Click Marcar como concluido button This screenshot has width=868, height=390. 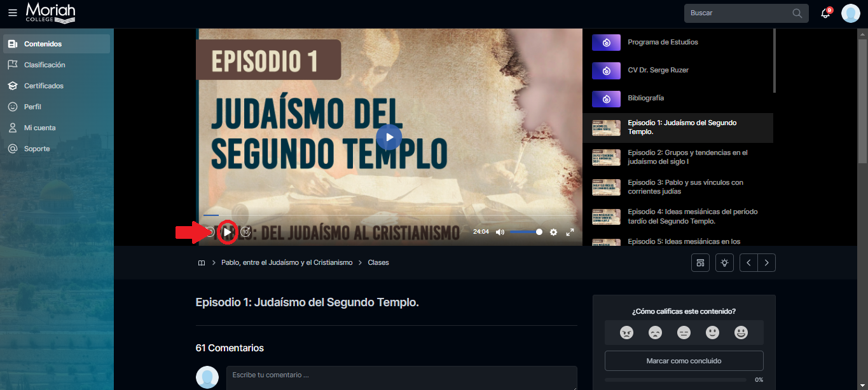[x=684, y=361]
